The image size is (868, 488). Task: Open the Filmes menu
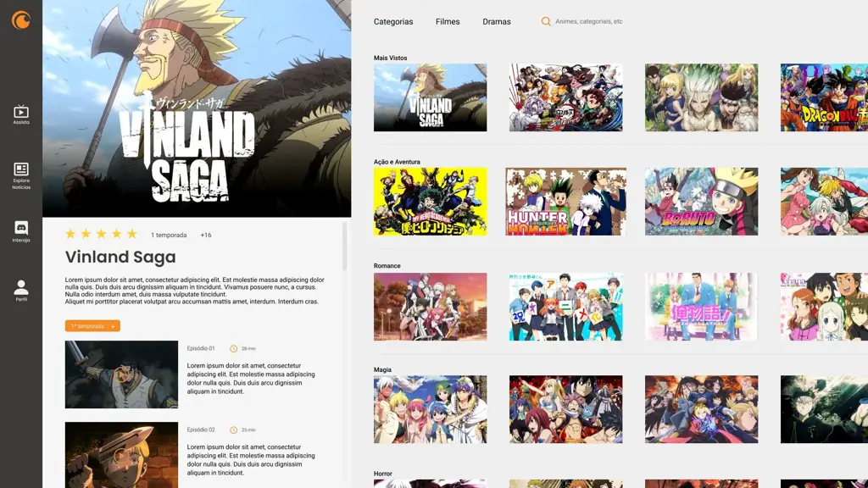(448, 21)
